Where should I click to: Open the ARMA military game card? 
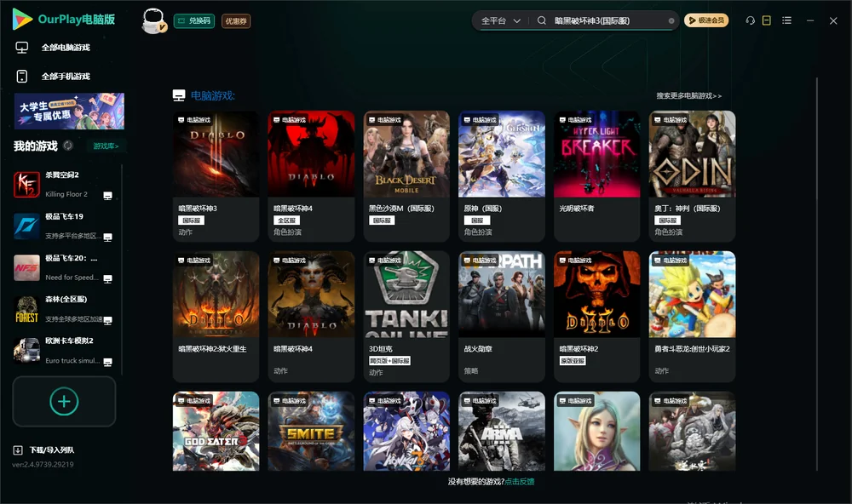point(502,432)
